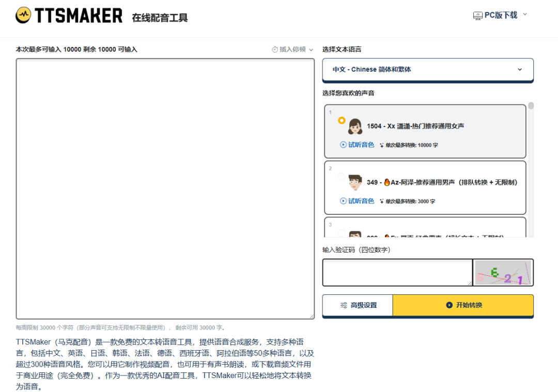Open the text language dropdown showing 中文 - Chinese
Image resolution: width=558 pixels, height=392 pixels.
pos(428,69)
